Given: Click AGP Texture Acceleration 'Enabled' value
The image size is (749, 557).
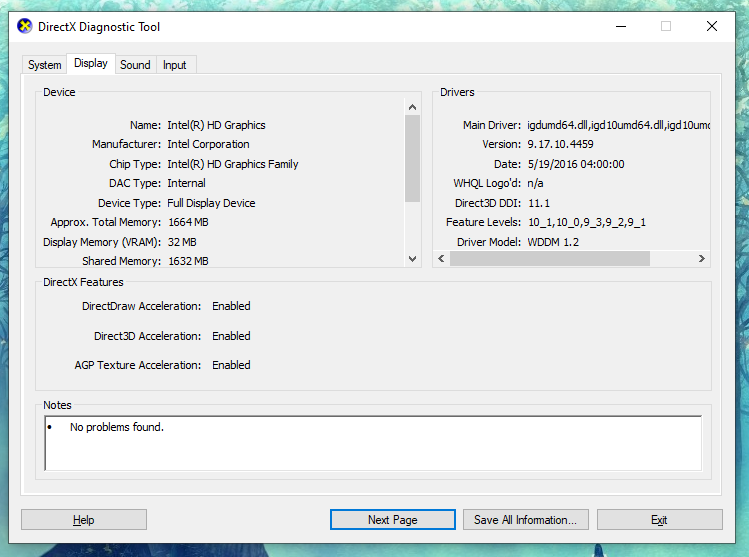Looking at the screenshot, I should click(231, 365).
